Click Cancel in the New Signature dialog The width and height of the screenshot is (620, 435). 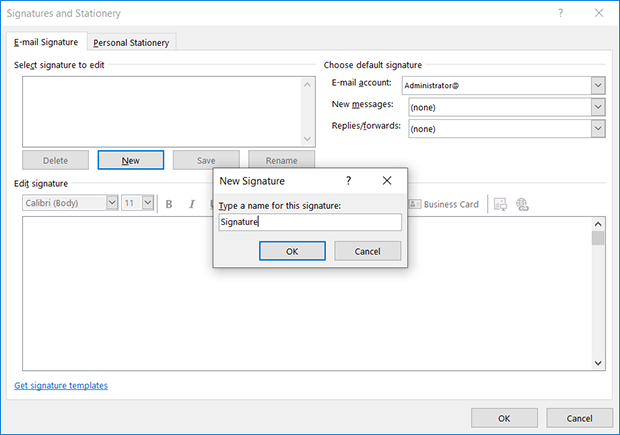pos(367,251)
